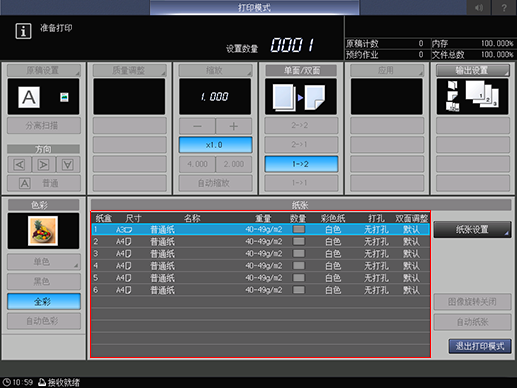Click the 自动纸张 auto paper button
The width and height of the screenshot is (517, 388).
point(472,322)
